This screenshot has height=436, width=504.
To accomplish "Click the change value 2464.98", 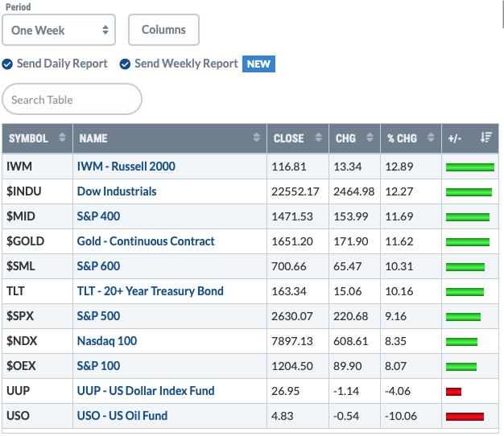I will pyautogui.click(x=354, y=191).
